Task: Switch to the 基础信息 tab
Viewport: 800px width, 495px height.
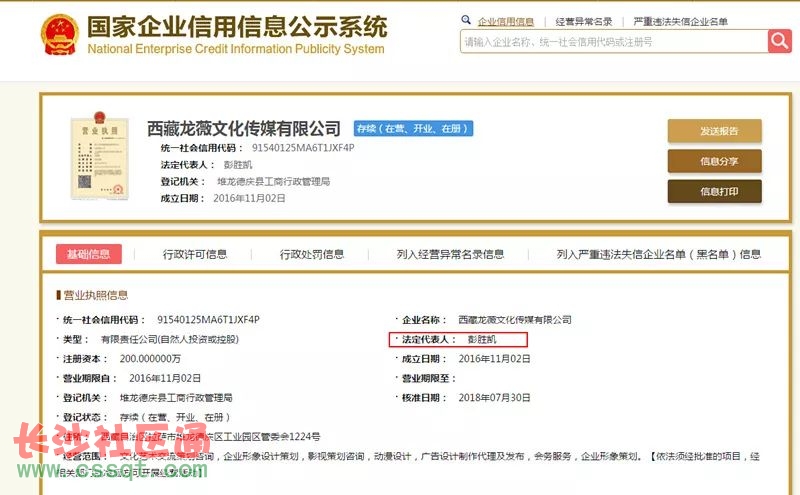Action: (x=89, y=254)
